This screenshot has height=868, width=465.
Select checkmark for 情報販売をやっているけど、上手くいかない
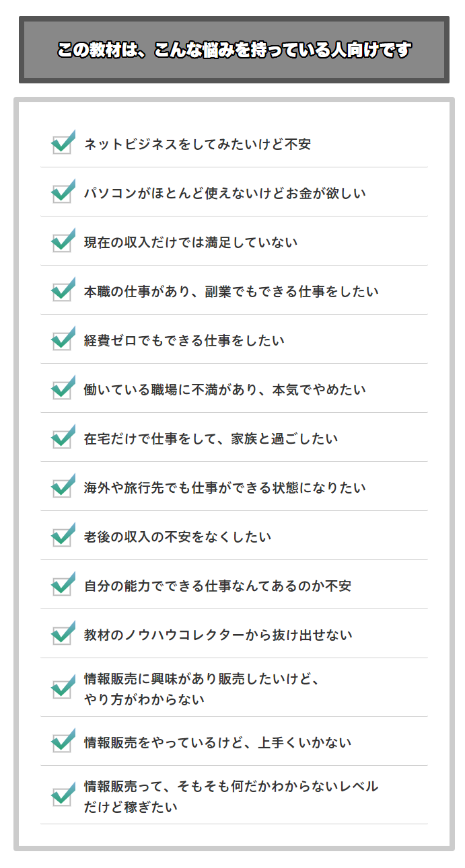(x=63, y=740)
